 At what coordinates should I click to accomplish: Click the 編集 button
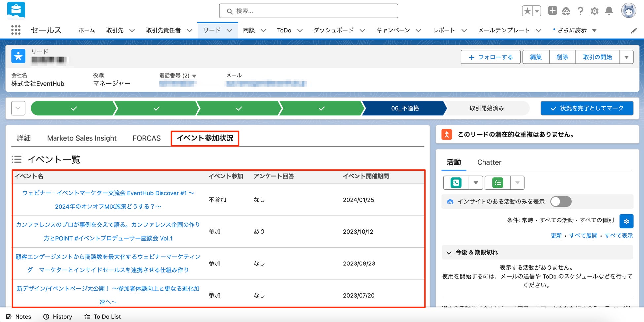coord(536,57)
